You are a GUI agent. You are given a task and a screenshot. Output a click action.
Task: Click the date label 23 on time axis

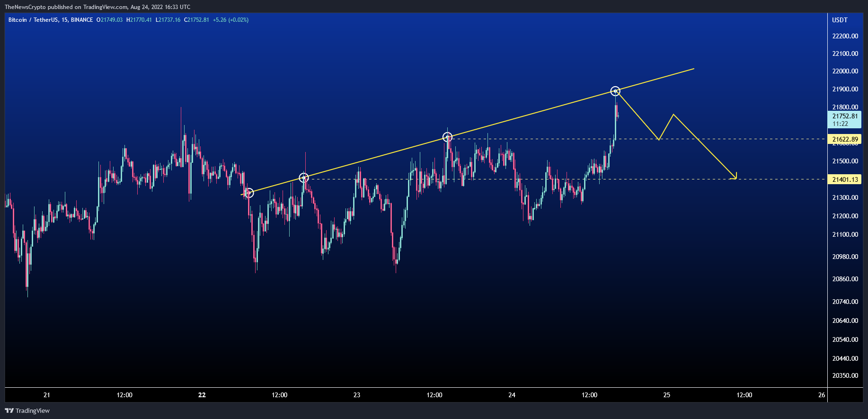pos(357,395)
